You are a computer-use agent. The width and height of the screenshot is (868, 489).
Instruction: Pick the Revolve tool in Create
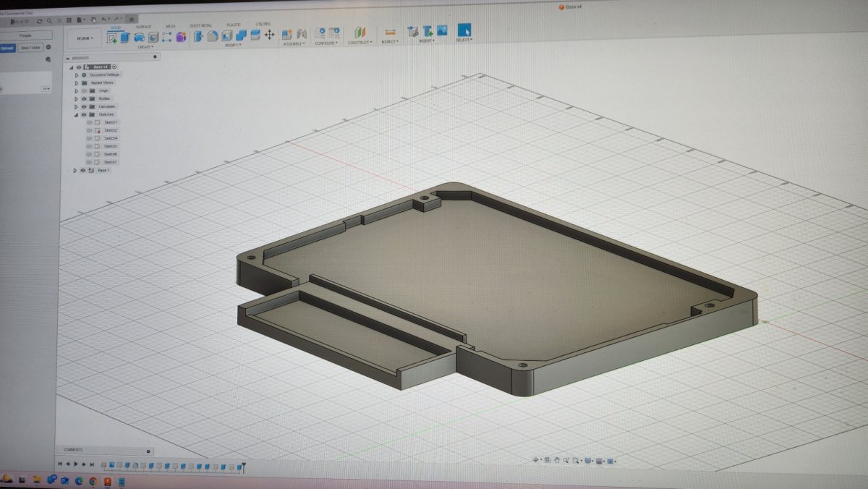139,36
